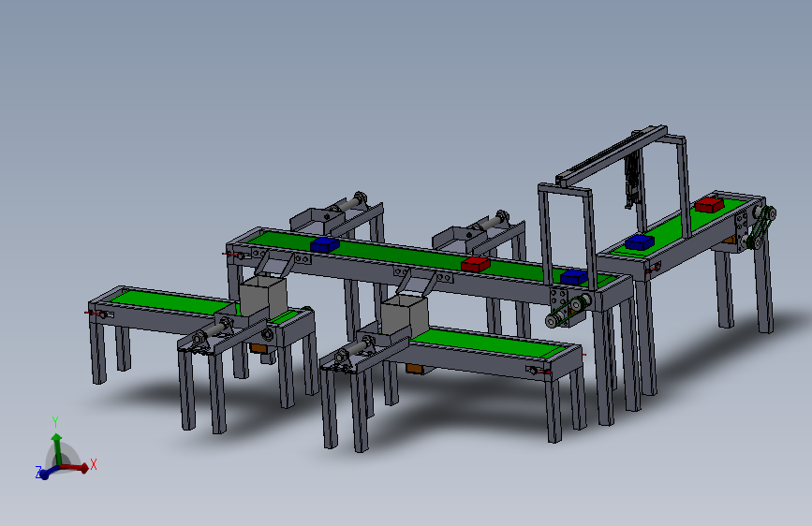Viewport: 812px width, 526px height.
Task: Select the green belt drive on the gantry conveyor end
Action: point(761,228)
